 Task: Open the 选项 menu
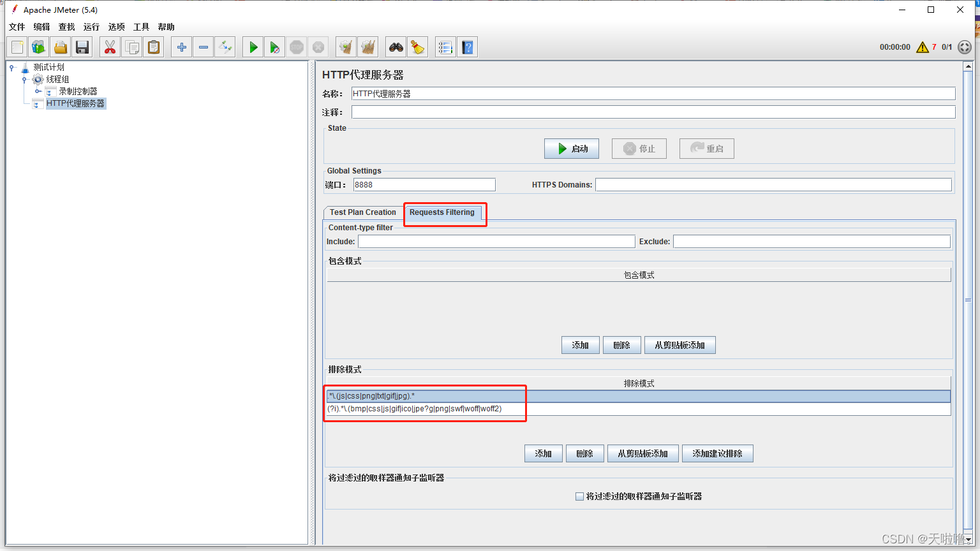(117, 27)
